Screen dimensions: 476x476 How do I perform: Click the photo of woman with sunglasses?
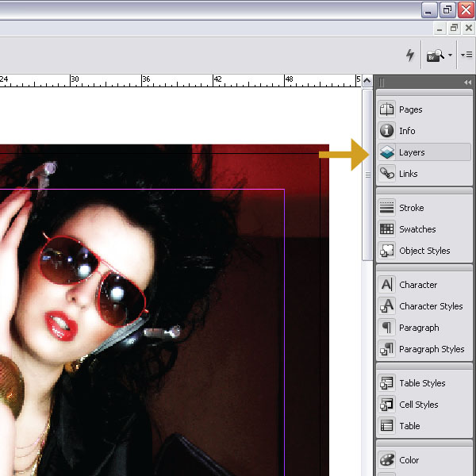164,310
